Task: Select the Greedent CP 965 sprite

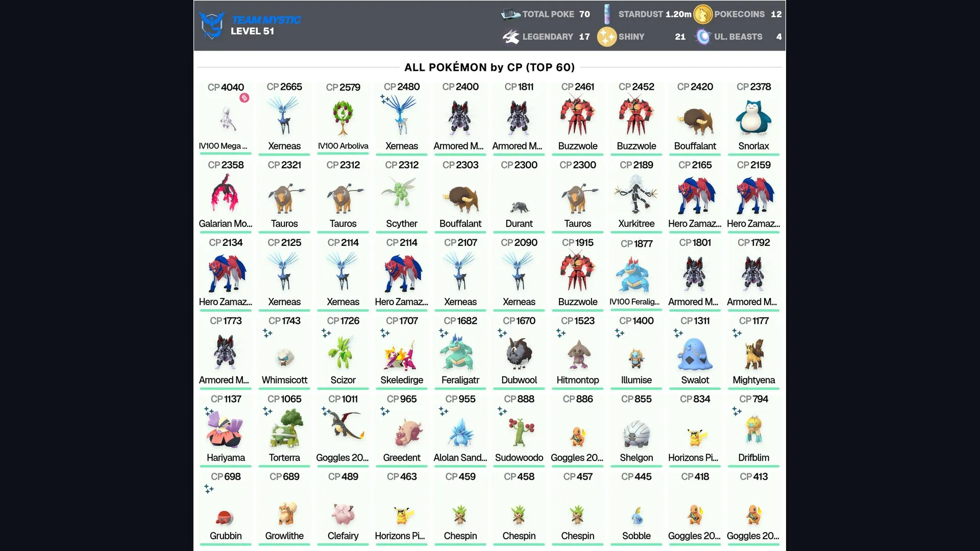Action: tap(408, 433)
